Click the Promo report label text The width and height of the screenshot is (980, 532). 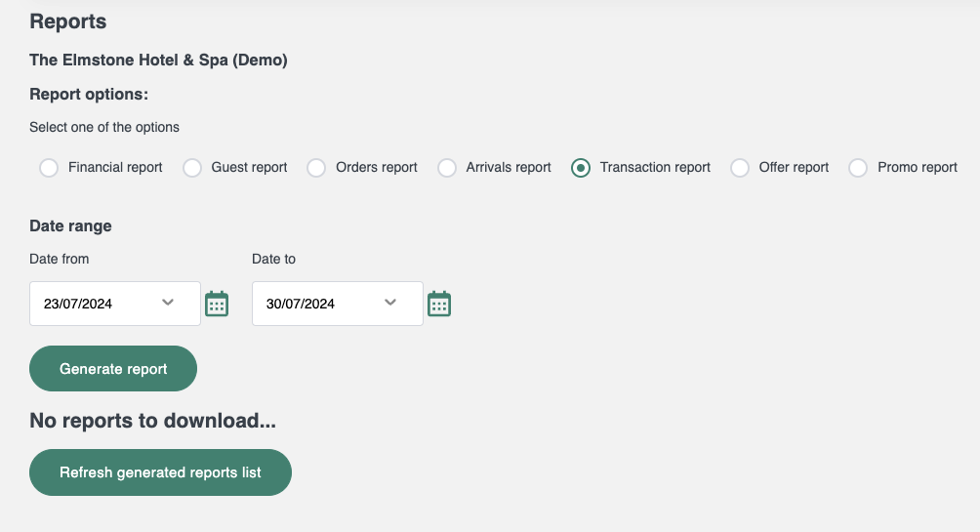[x=917, y=168]
